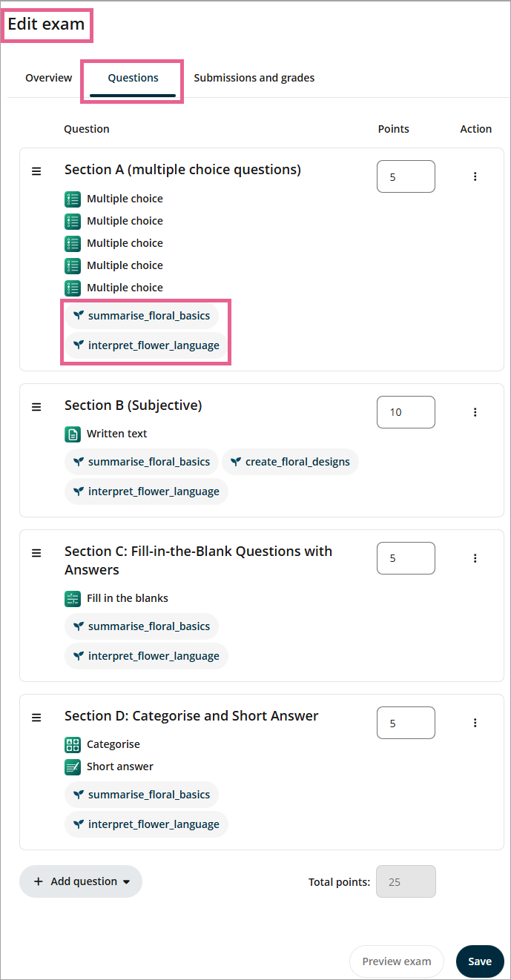The height and width of the screenshot is (980, 511).
Task: Expand the Section C action options
Action: pyautogui.click(x=475, y=558)
